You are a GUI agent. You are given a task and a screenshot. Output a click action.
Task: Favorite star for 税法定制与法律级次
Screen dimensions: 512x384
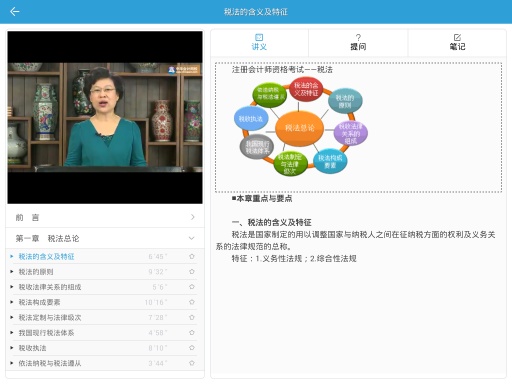(192, 317)
